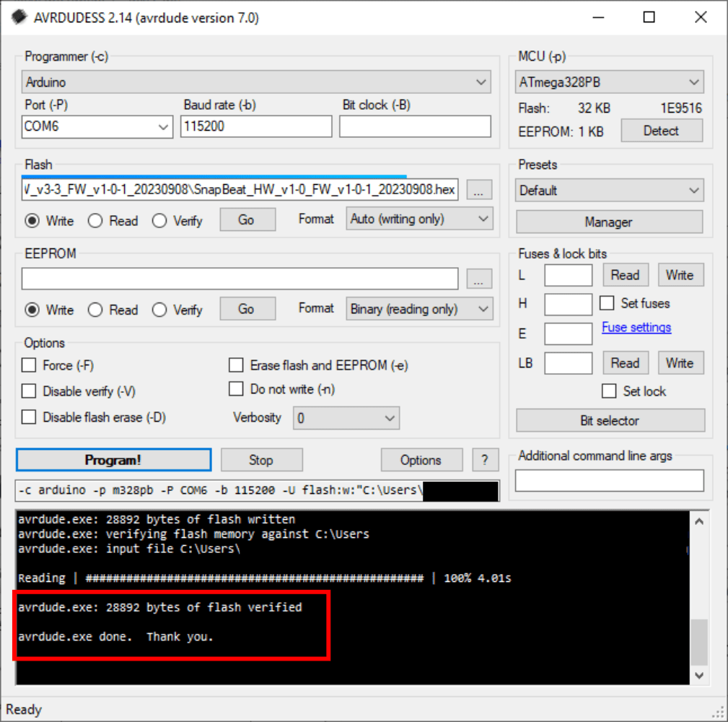
Task: Click console scrollbar down arrow
Action: (699, 676)
